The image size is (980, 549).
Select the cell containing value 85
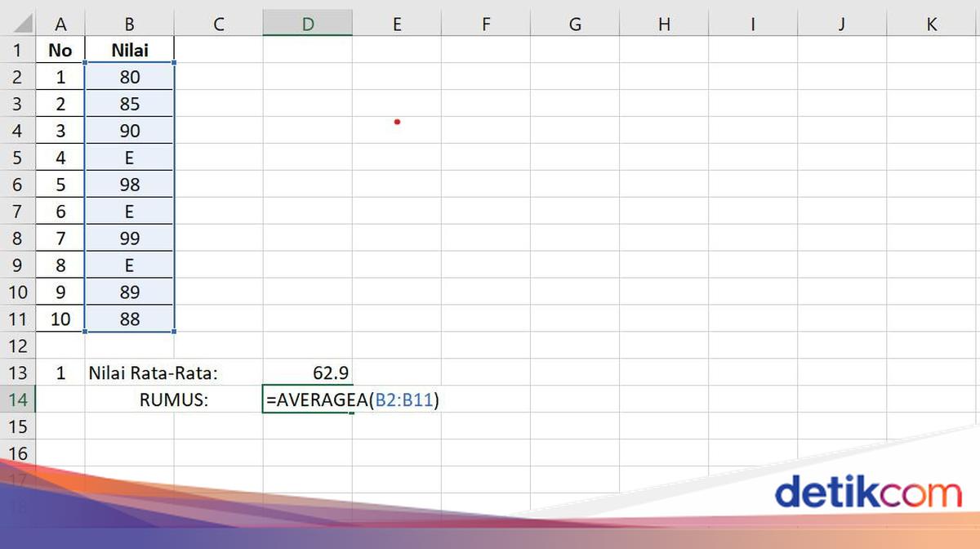[x=129, y=103]
